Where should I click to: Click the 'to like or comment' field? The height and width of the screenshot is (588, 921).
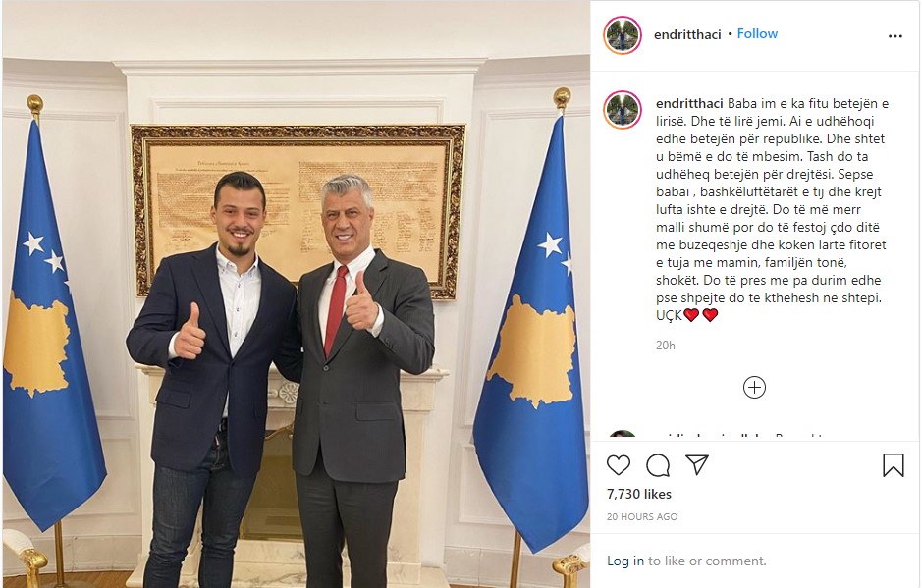pos(707,561)
